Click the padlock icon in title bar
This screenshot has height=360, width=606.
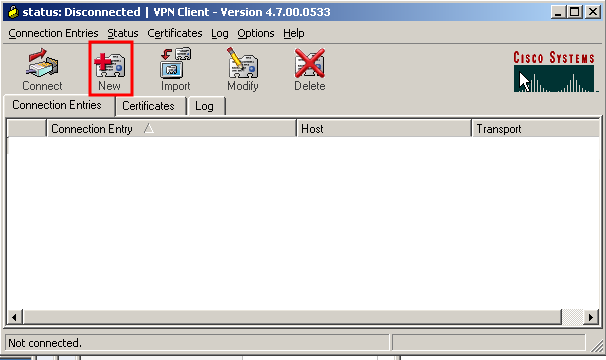pos(14,12)
